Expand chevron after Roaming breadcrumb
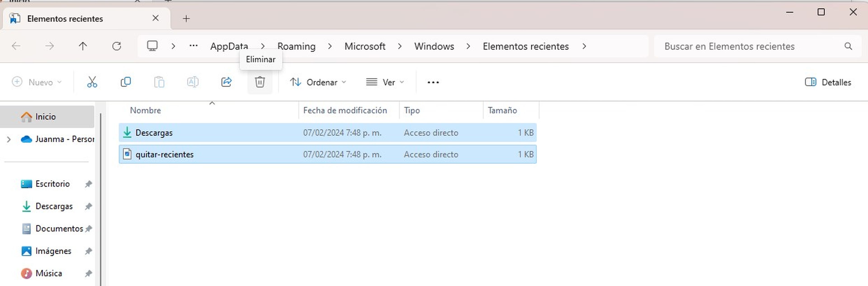The image size is (868, 286). 330,46
